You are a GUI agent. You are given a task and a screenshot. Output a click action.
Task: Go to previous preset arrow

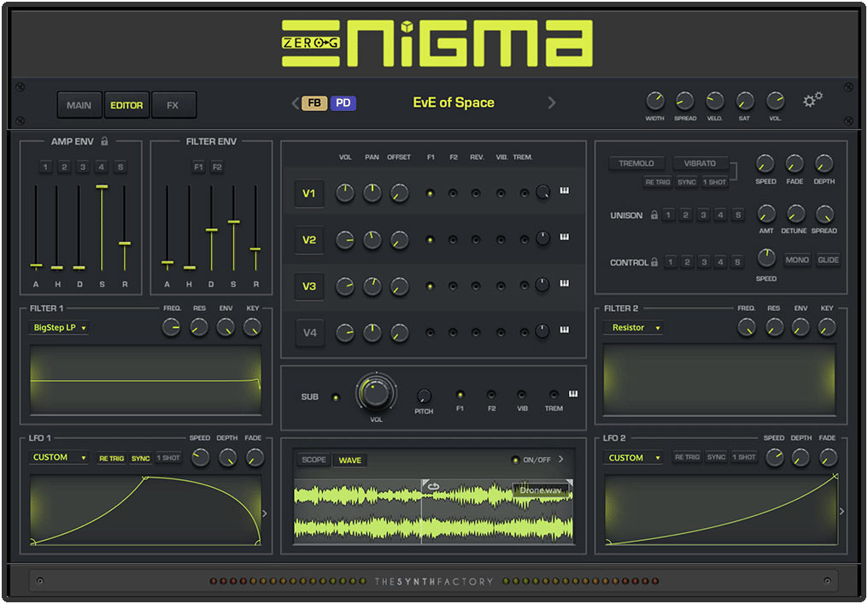295,103
